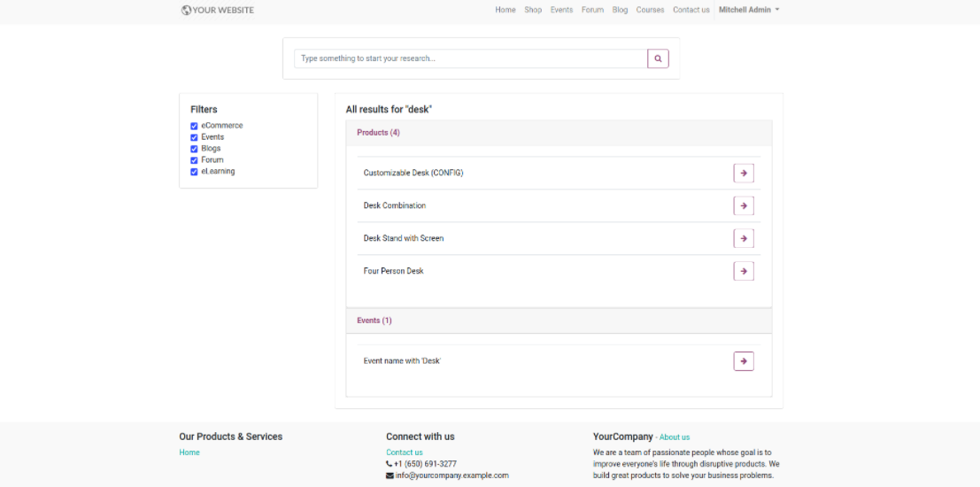Image resolution: width=980 pixels, height=487 pixels.
Task: Collapse the Products (4) section header
Action: pyautogui.click(x=559, y=133)
